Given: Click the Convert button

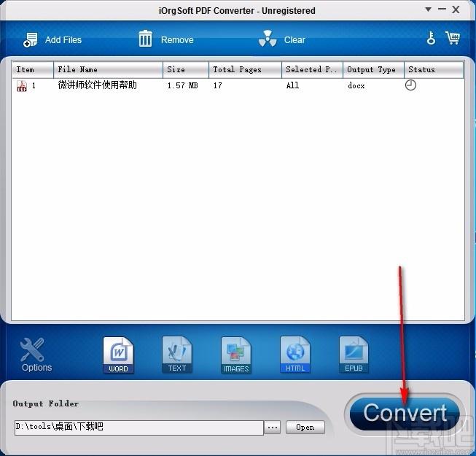Looking at the screenshot, I should click(405, 414).
